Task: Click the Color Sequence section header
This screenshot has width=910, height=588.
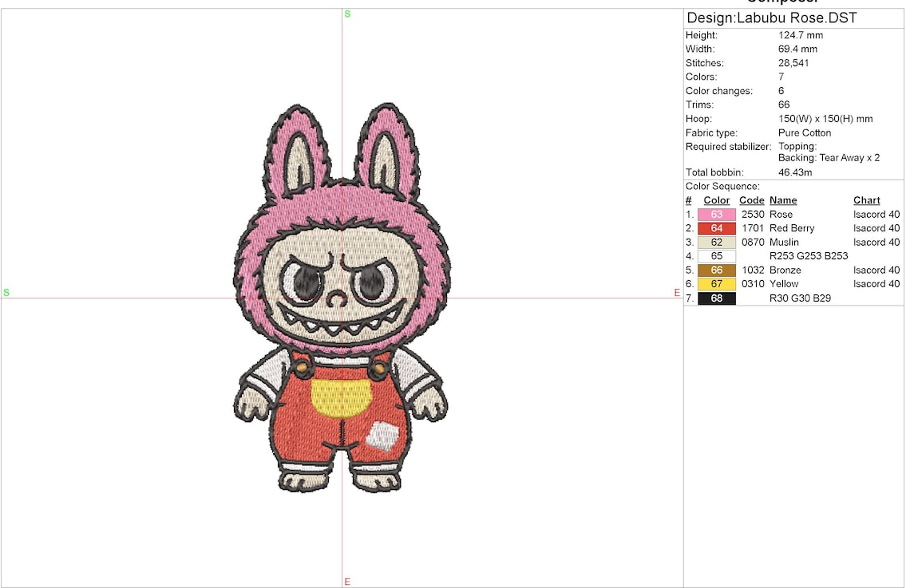Action: click(722, 186)
